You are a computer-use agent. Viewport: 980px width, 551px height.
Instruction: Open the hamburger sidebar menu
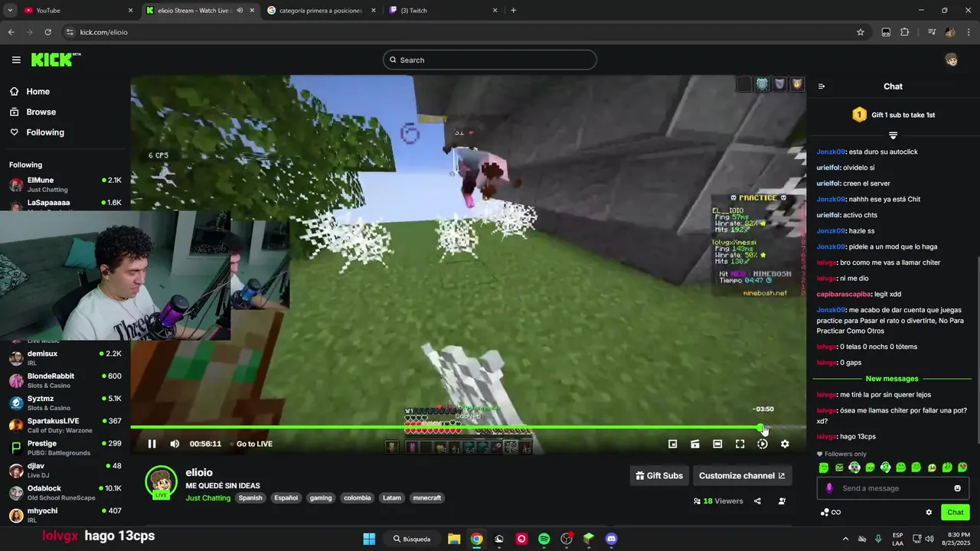(x=16, y=60)
